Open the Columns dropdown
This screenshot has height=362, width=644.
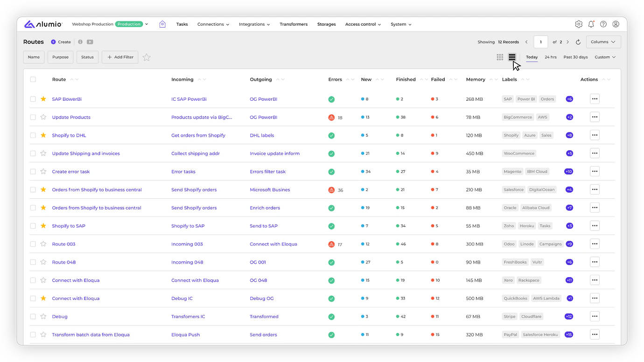click(603, 42)
